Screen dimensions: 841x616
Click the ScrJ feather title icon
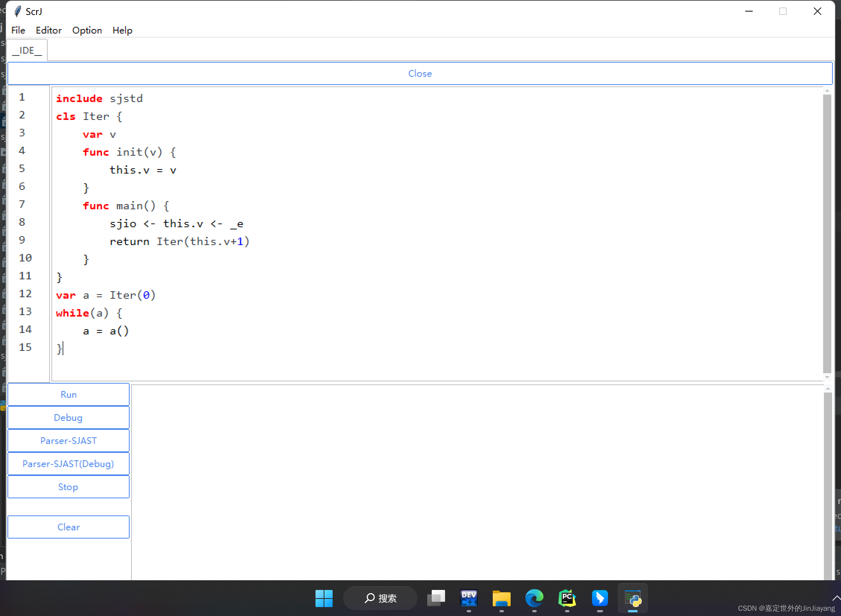pyautogui.click(x=17, y=11)
